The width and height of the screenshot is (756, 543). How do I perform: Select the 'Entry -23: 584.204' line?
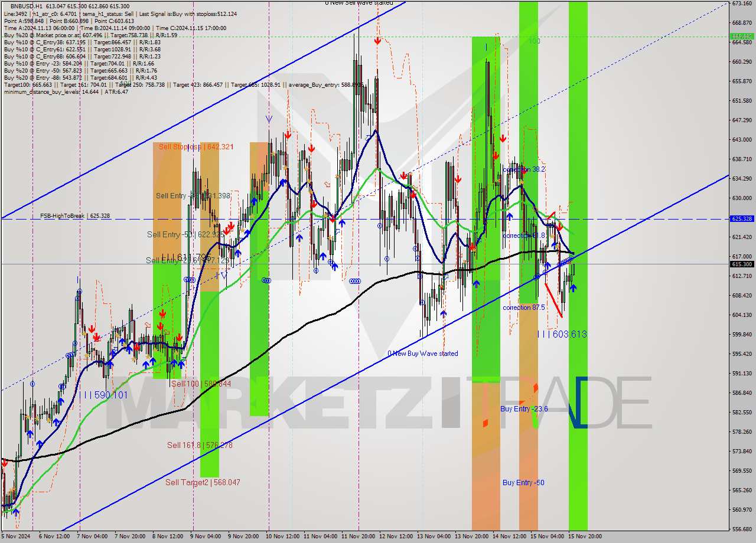point(79,63)
